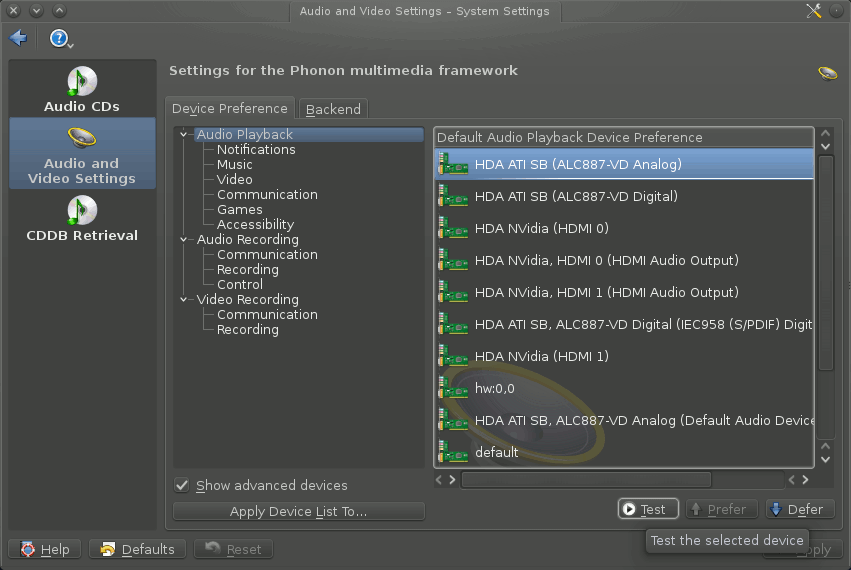Click the sound card icon beside the default device
The width and height of the screenshot is (851, 570).
(x=453, y=452)
